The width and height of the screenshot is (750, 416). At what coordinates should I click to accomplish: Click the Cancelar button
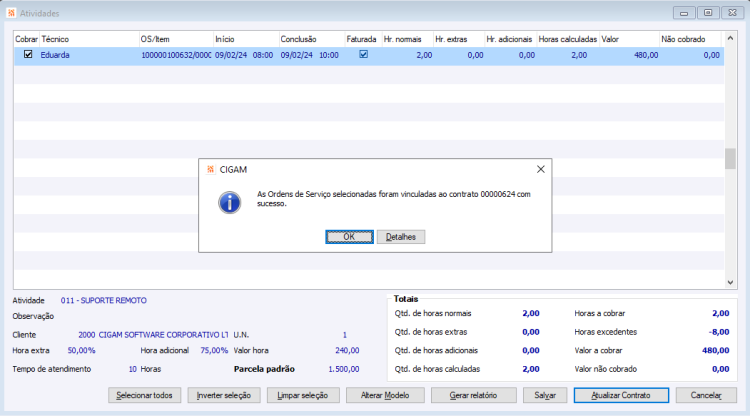(706, 395)
